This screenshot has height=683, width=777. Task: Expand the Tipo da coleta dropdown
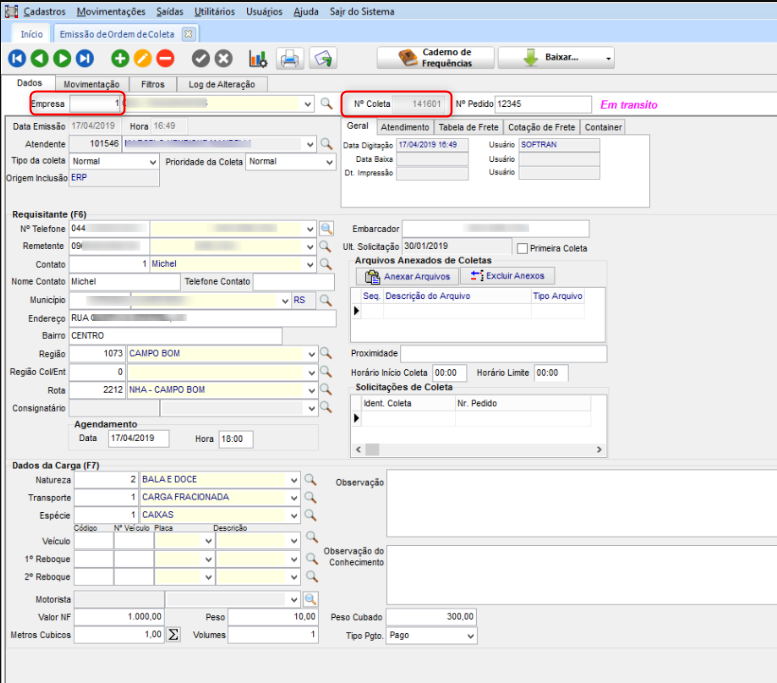151,162
